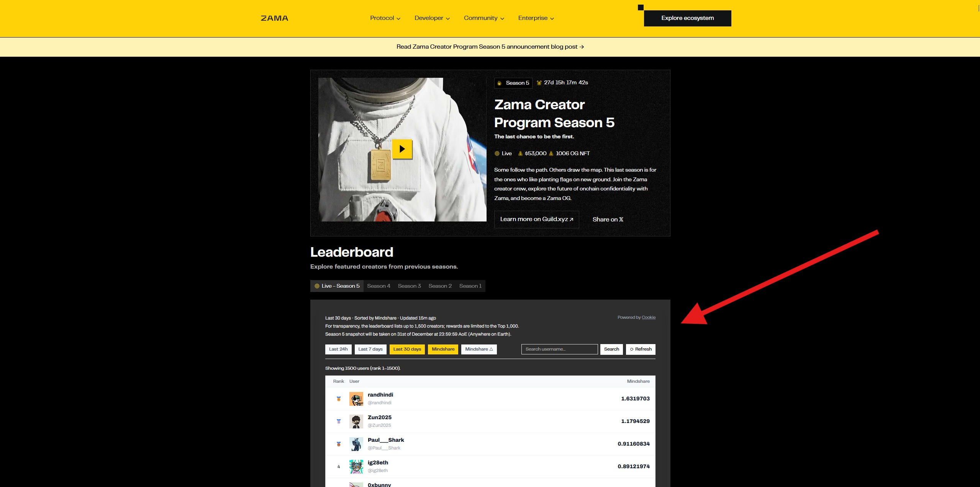This screenshot has height=487, width=980.
Task: Click the gold medal icon for rank one
Action: click(339, 399)
